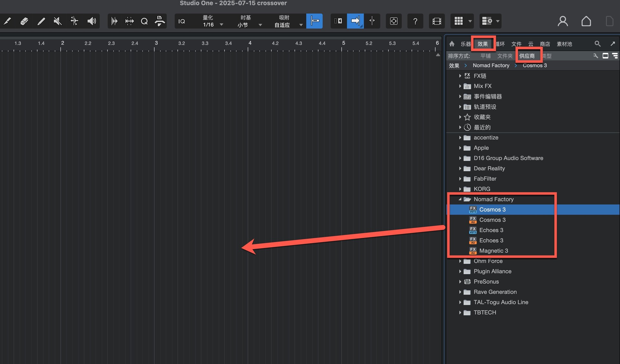Toggle cursor follows edit position

(372, 21)
